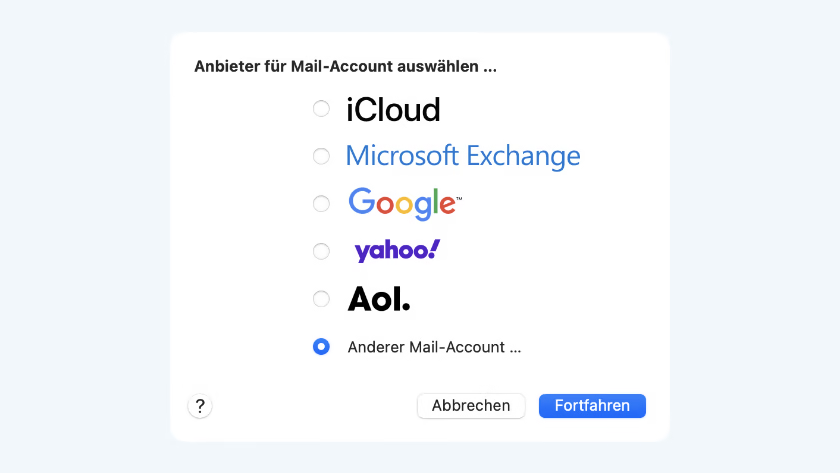840x473 pixels.
Task: Select the radio button beside Google
Action: (x=321, y=204)
